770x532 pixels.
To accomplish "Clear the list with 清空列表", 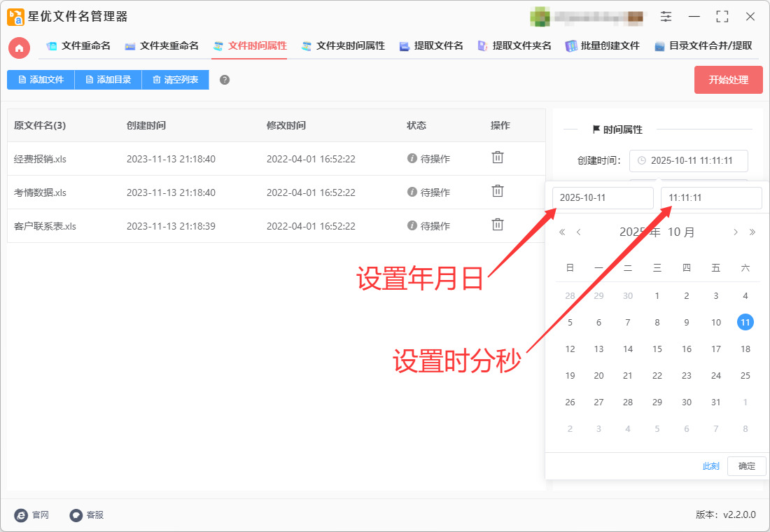I will 175,80.
